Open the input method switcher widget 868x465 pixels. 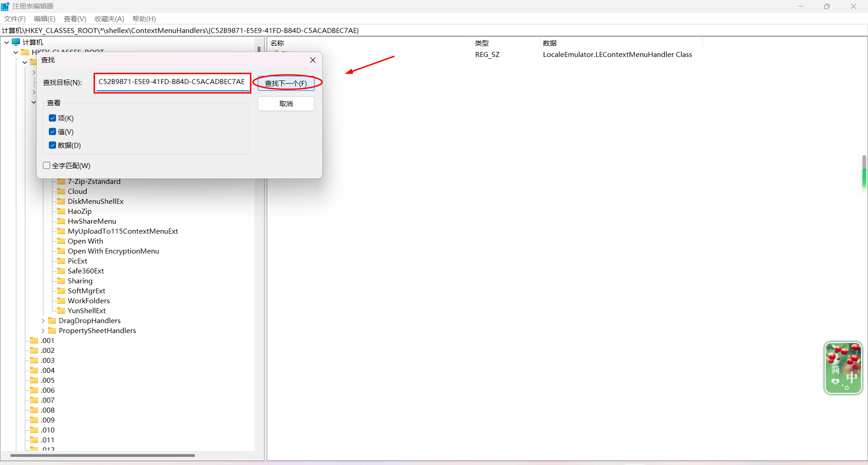(843, 368)
